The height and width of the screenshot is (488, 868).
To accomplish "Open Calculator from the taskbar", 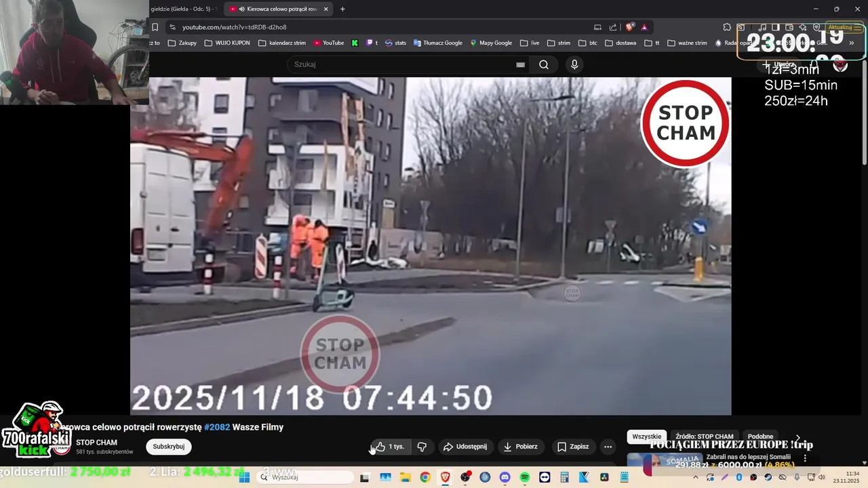I will [565, 477].
